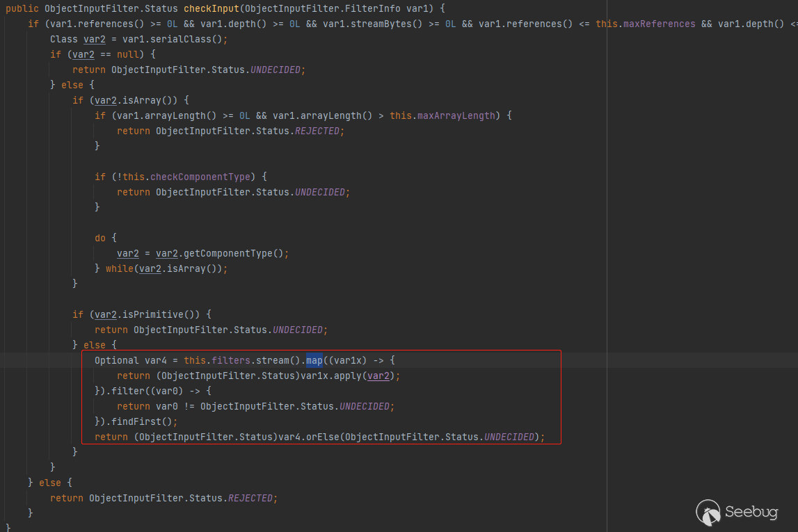Click REJECTED in the final return statement

(250, 498)
